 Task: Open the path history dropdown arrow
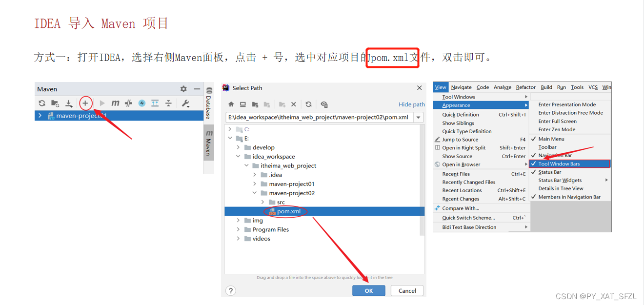[419, 117]
